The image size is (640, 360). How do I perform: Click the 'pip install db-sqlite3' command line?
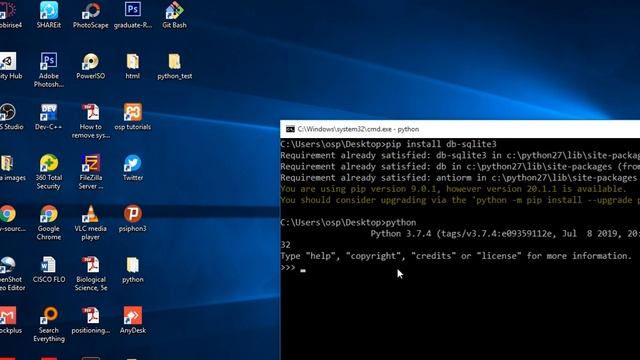(x=388, y=144)
